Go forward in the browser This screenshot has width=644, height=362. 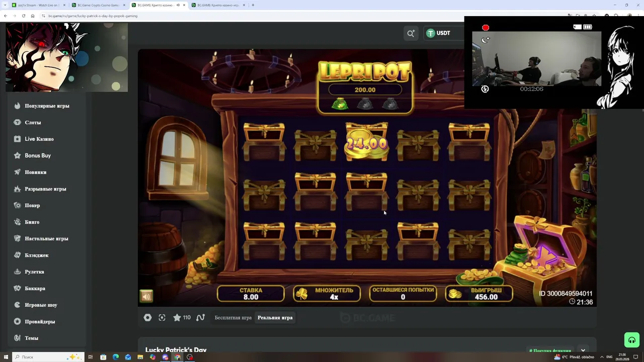(15, 16)
